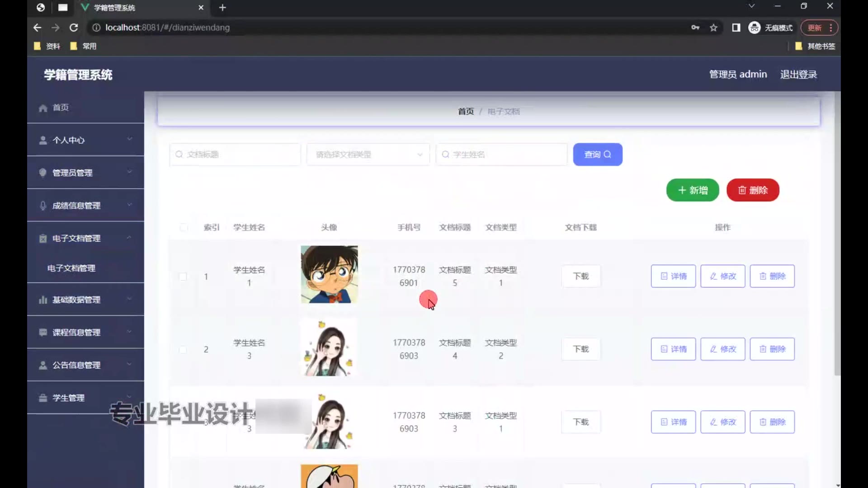Open the tab search chevron in title bar
The image size is (868, 488).
[x=751, y=6]
